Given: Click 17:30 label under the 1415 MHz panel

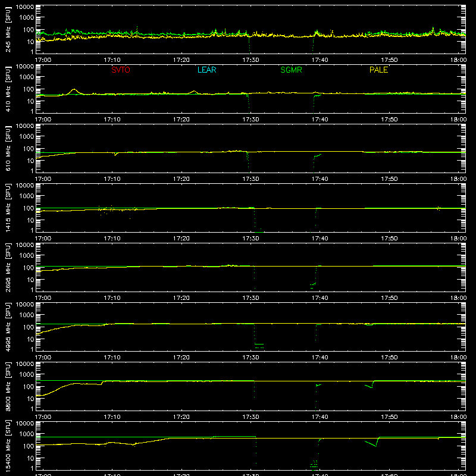Looking at the screenshot, I should pos(250,239).
